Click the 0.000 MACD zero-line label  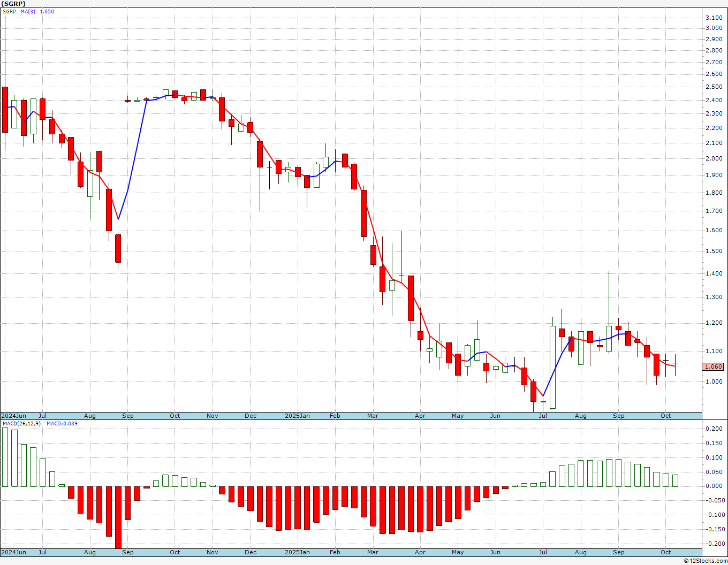pyautogui.click(x=714, y=486)
